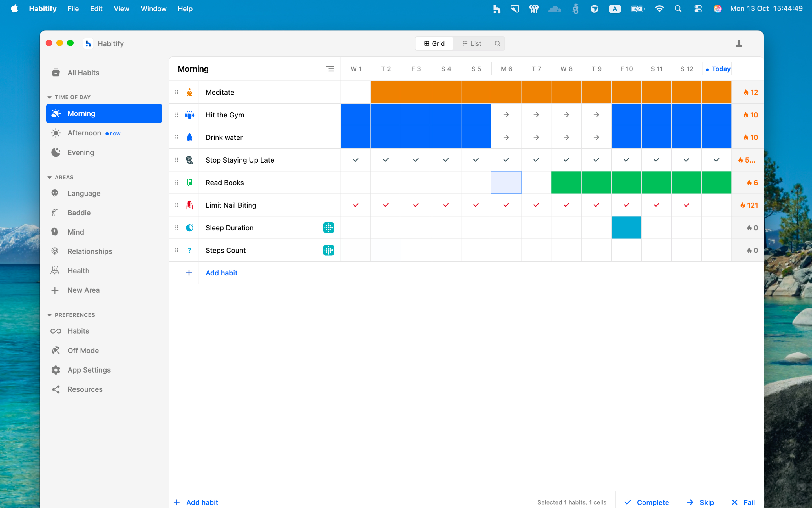
Task: Toggle empty Meditate cell for W 1
Action: (x=356, y=92)
